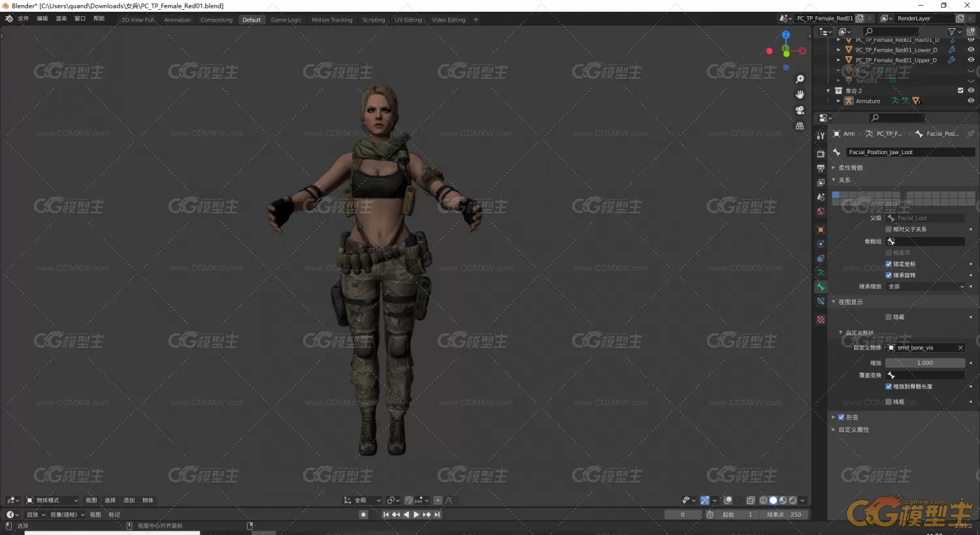Screen dimensions: 980x535
Task: Select wireframe viewport shading icon
Action: (763, 500)
